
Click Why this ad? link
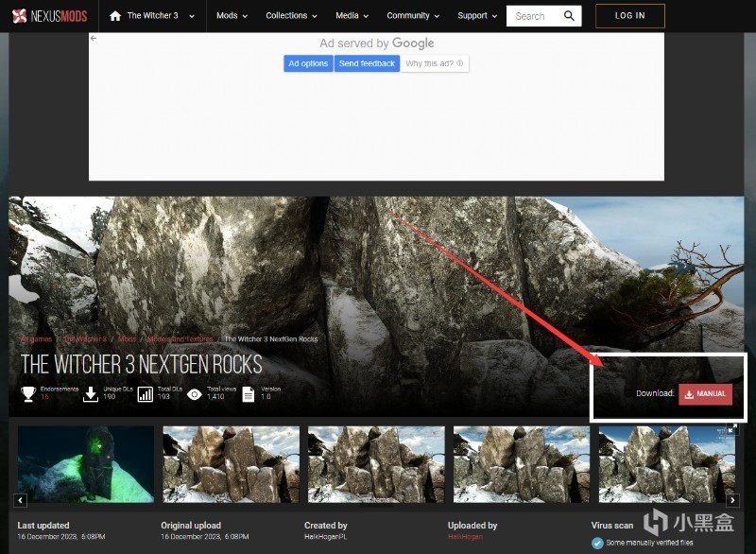point(435,63)
